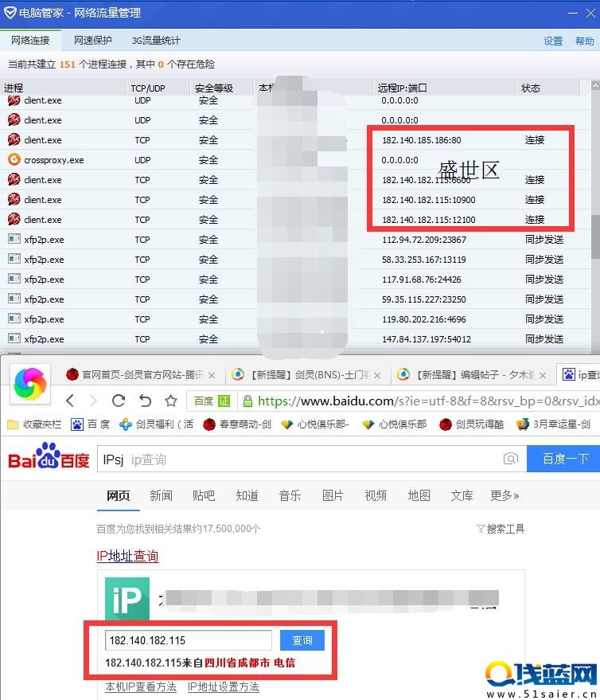Switch to 官网首页-剑灵官方网站 browser tab
The width and height of the screenshot is (600, 700).
(141, 375)
